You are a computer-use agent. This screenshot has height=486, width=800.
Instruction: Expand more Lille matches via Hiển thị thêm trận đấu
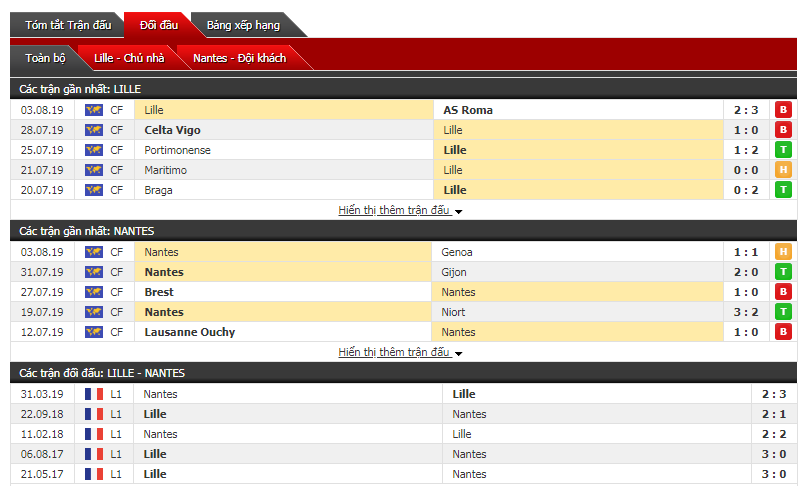tap(400, 210)
